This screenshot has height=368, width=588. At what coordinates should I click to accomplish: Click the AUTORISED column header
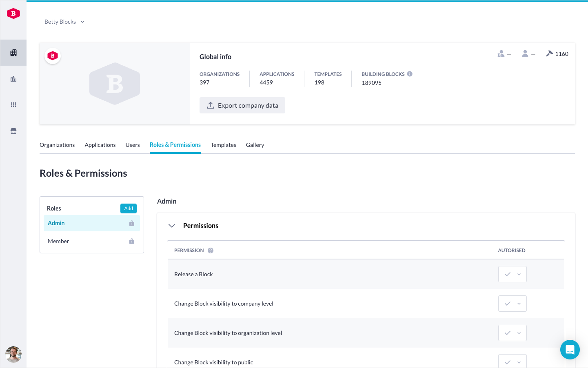point(512,251)
